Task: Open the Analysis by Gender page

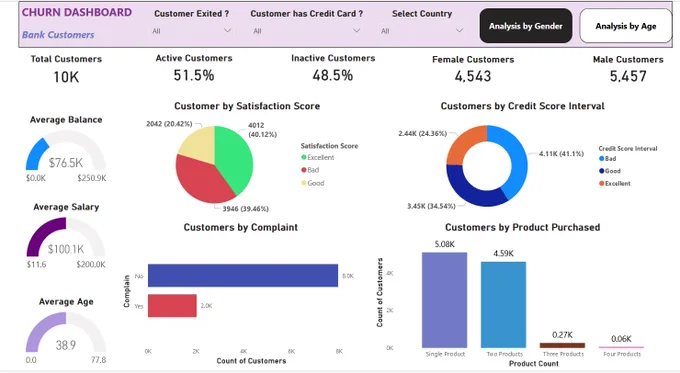Action: click(x=526, y=26)
